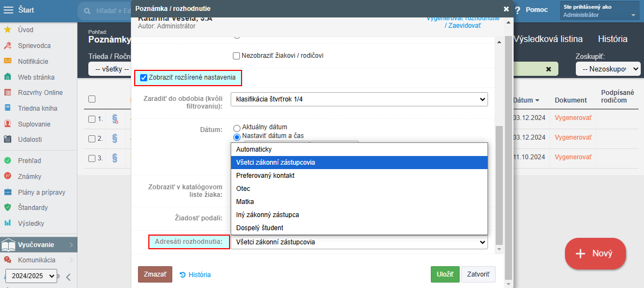
Task: Open the Štart hamburger menu icon
Action: (9, 10)
